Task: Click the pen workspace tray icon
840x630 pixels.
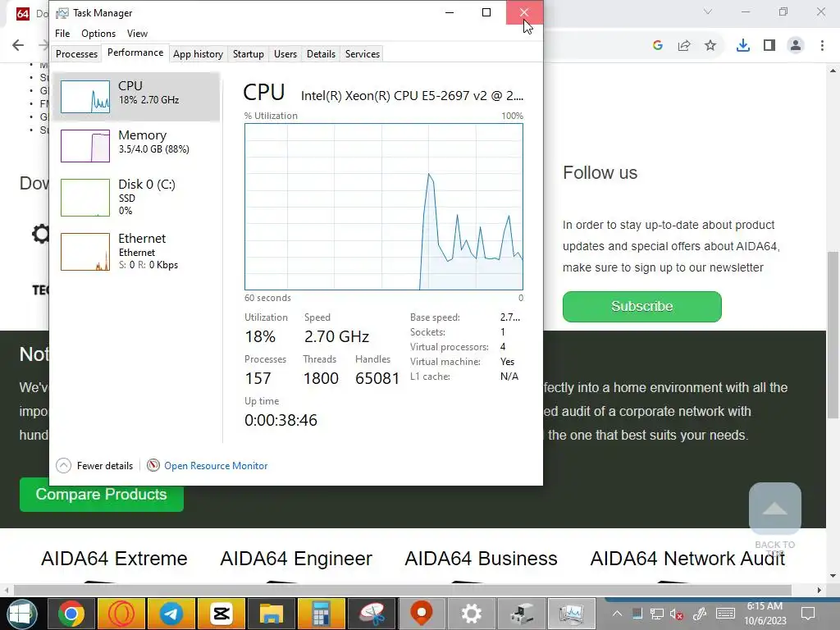Action: click(x=700, y=614)
